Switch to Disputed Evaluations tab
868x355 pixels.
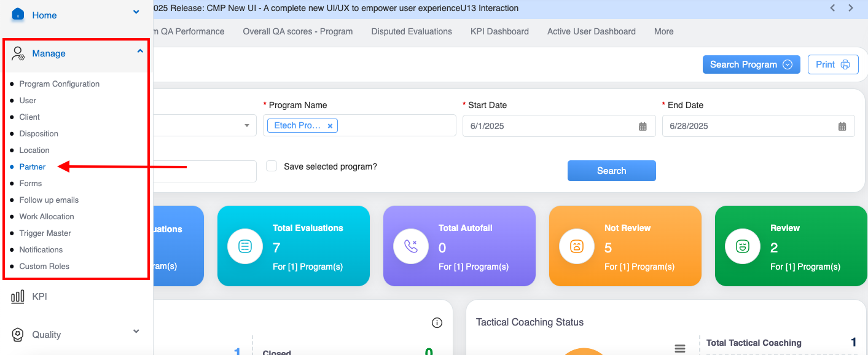(412, 31)
